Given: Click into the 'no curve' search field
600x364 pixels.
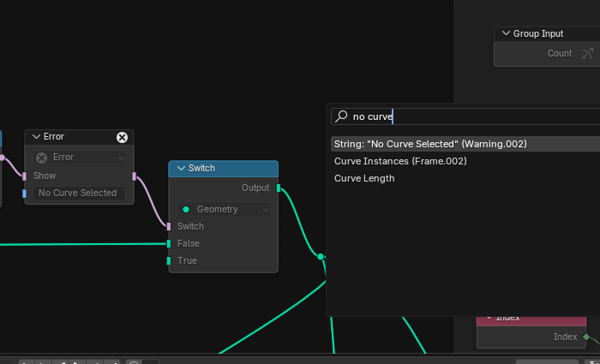Looking at the screenshot, I should (x=465, y=116).
